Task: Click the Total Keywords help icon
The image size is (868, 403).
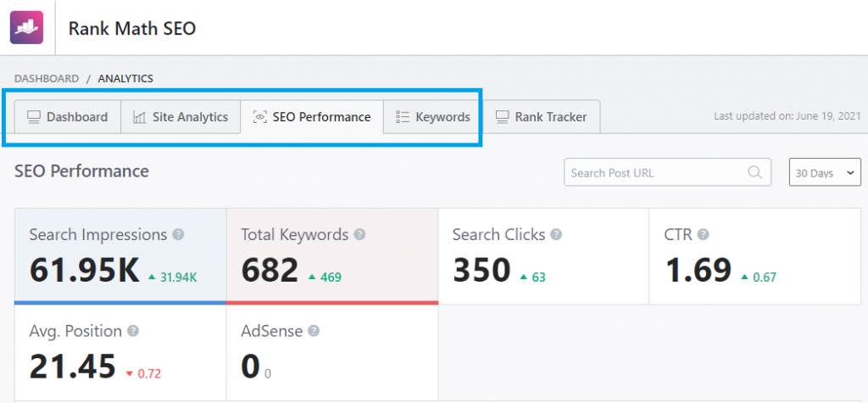Action: coord(359,234)
